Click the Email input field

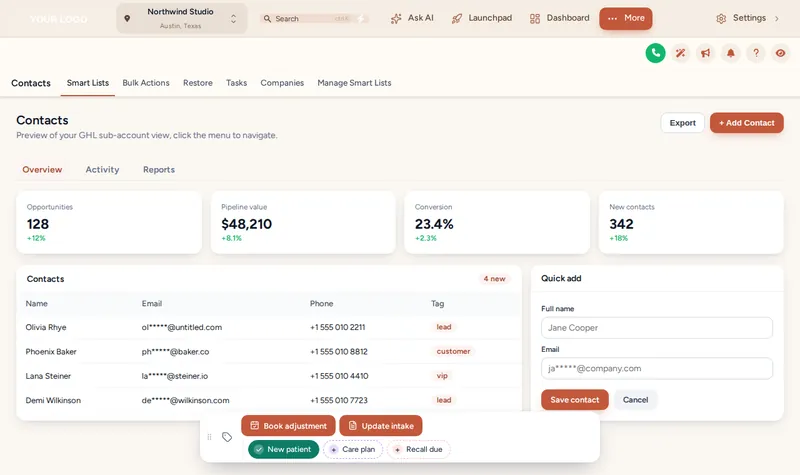pos(657,368)
